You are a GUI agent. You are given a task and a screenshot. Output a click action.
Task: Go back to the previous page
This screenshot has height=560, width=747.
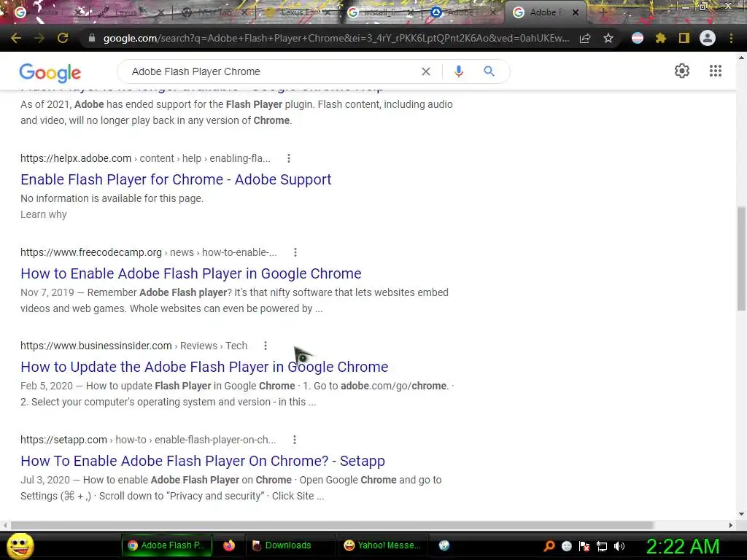point(16,38)
